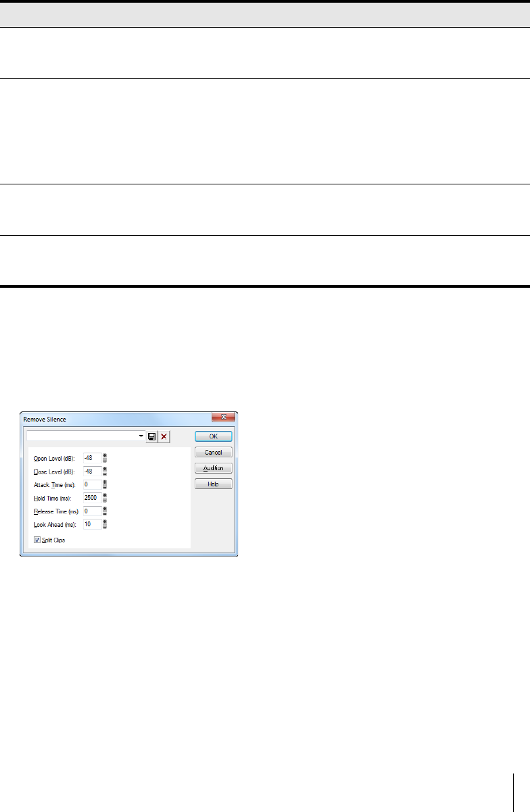
Task: Adjust Close Level using its spinner
Action: (x=105, y=471)
